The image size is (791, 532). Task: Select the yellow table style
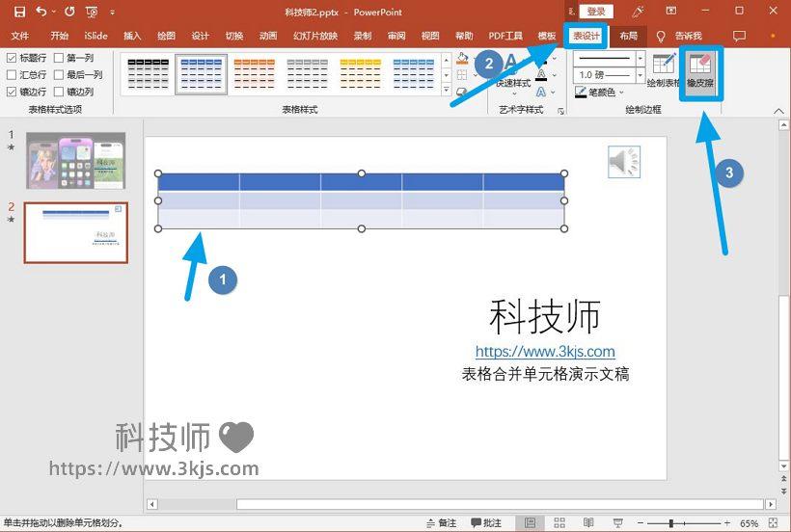(360, 74)
